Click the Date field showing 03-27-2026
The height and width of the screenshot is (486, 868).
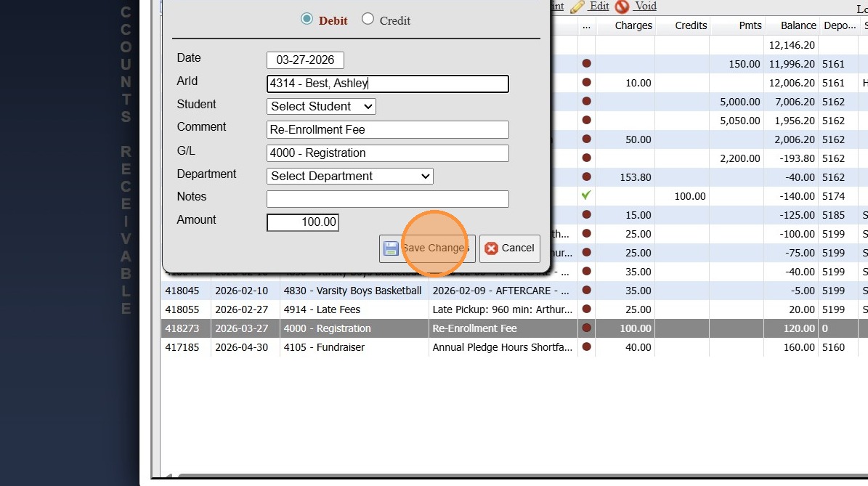coord(305,60)
